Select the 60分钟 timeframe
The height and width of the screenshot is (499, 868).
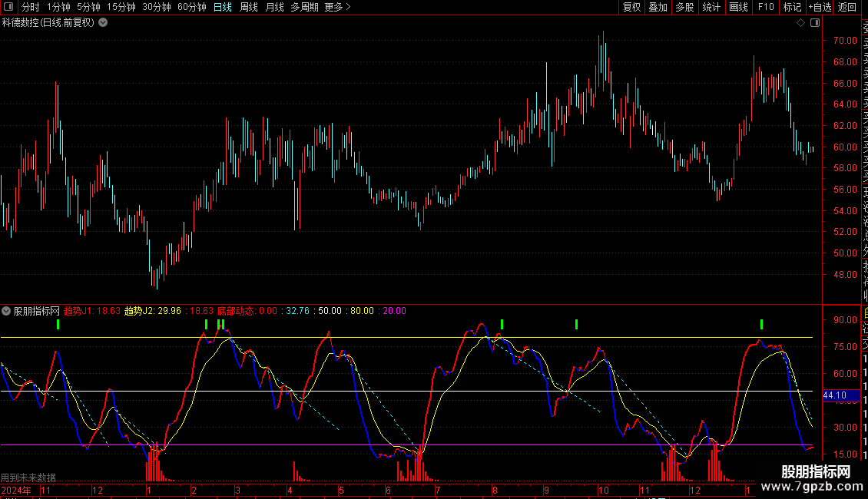(192, 7)
